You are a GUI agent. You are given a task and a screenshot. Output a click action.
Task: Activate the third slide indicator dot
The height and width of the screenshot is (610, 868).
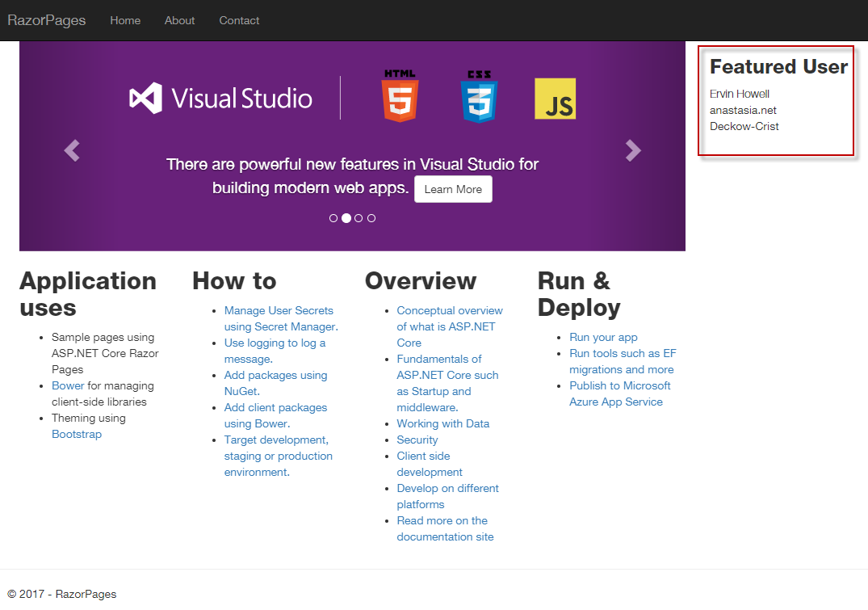tap(359, 217)
